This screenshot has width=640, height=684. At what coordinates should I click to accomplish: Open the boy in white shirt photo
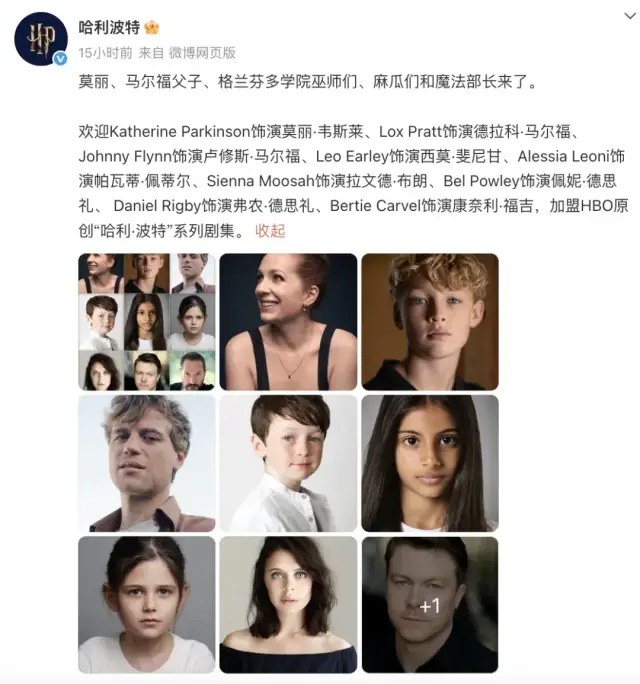pyautogui.click(x=288, y=463)
